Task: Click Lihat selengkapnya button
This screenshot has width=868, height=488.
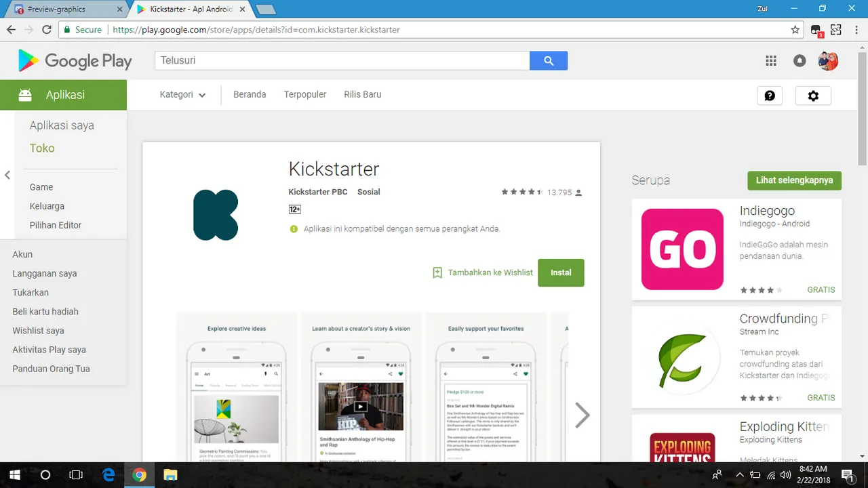Action: click(x=794, y=180)
